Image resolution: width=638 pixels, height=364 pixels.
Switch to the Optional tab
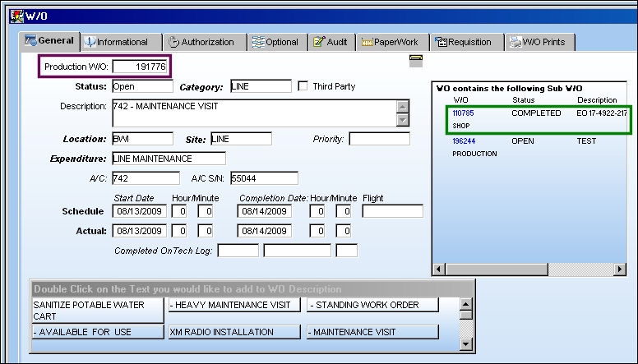pyautogui.click(x=278, y=42)
